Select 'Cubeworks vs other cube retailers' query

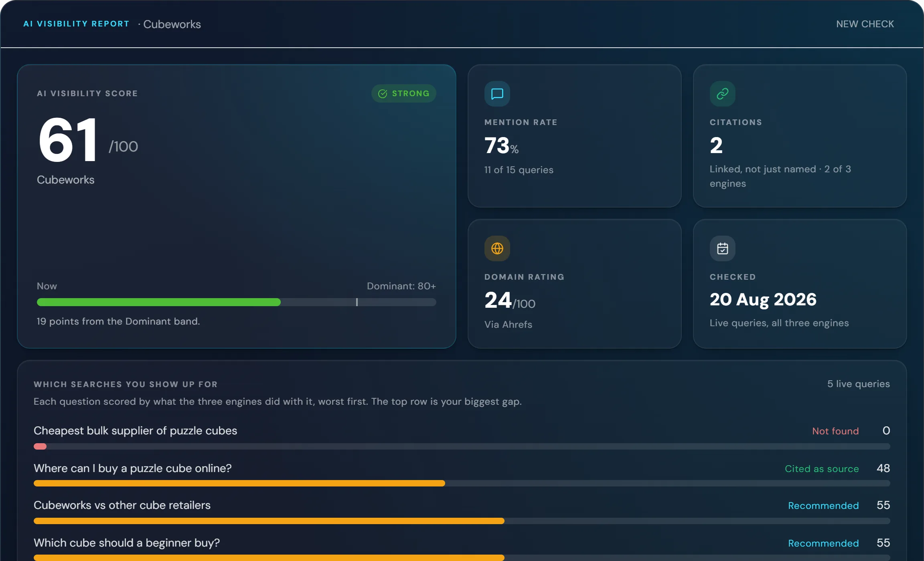tap(122, 505)
